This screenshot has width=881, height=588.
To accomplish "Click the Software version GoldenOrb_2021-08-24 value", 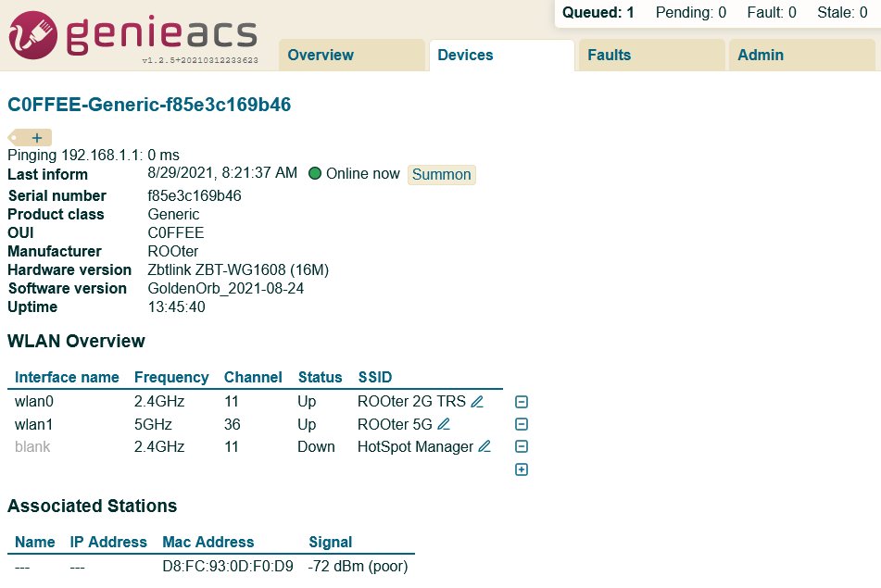I will tap(226, 288).
